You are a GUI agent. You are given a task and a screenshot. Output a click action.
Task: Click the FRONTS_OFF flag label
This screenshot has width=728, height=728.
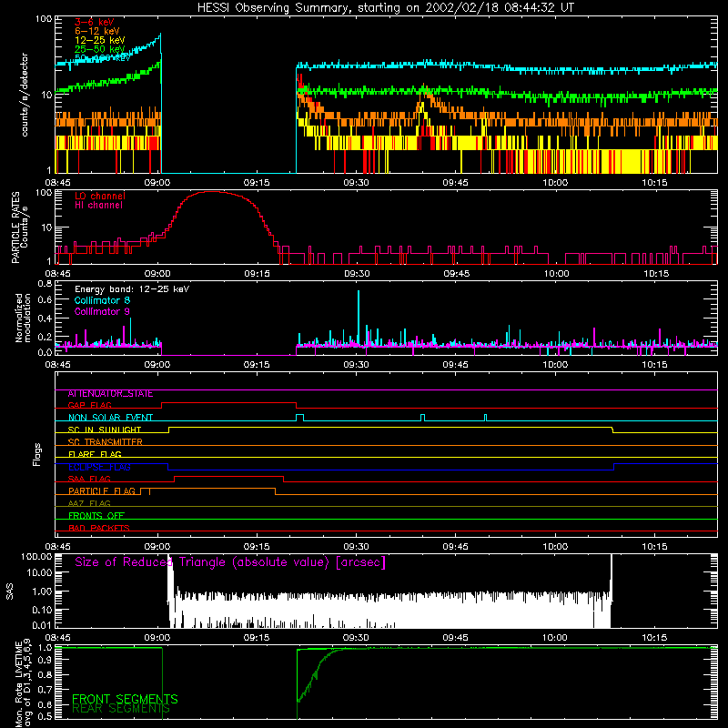pos(96,516)
